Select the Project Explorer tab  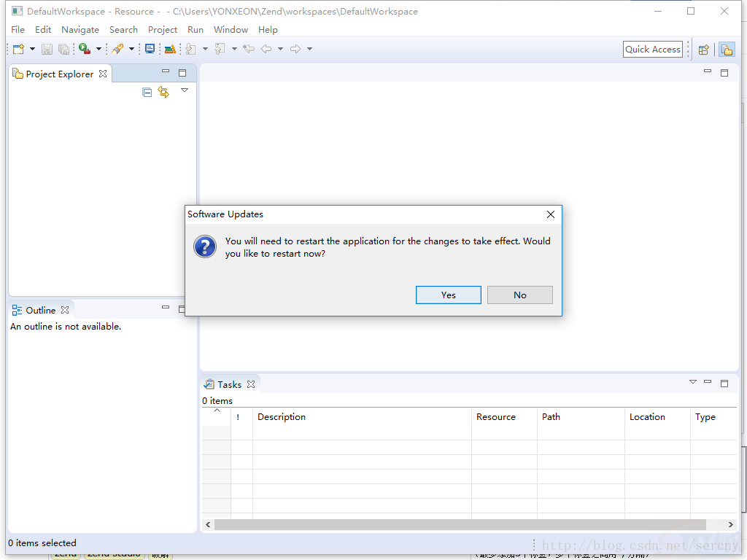(60, 74)
